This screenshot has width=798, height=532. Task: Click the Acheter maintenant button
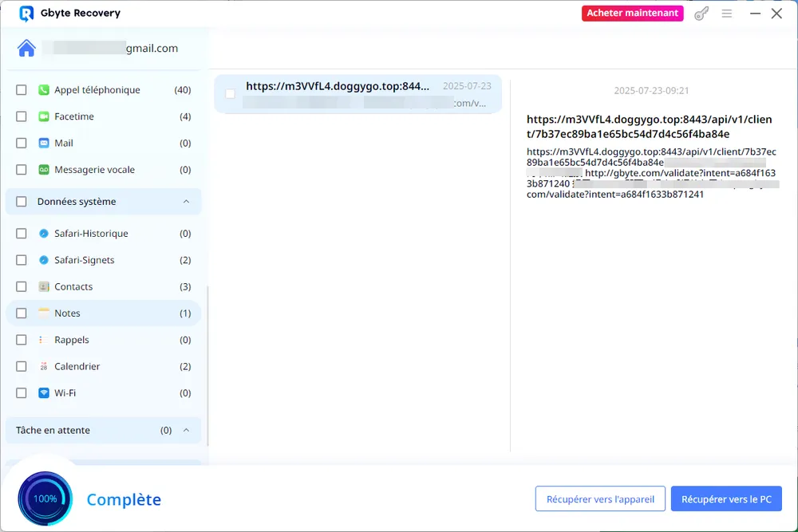tap(632, 14)
